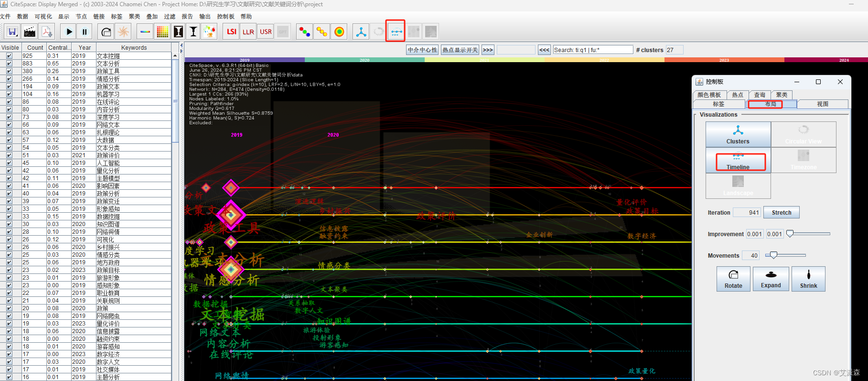Viewport: 868px width, 381px height.
Task: Label clusters using LSI
Action: tap(232, 32)
